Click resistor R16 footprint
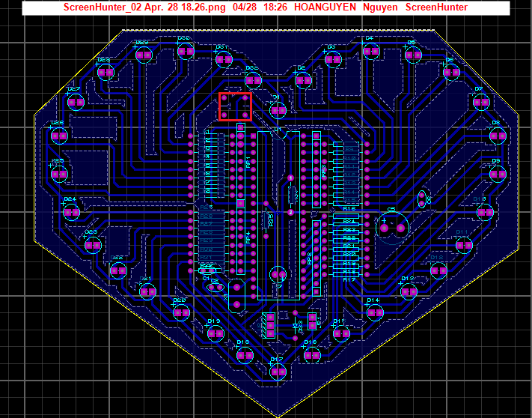532x418 pixels. pos(346,203)
